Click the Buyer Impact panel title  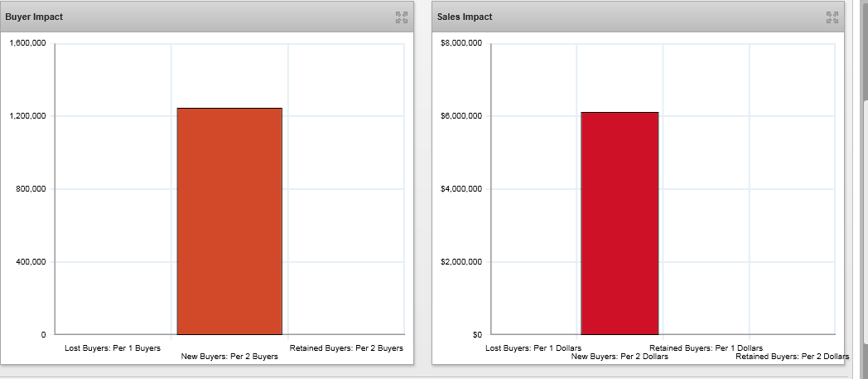pos(34,17)
